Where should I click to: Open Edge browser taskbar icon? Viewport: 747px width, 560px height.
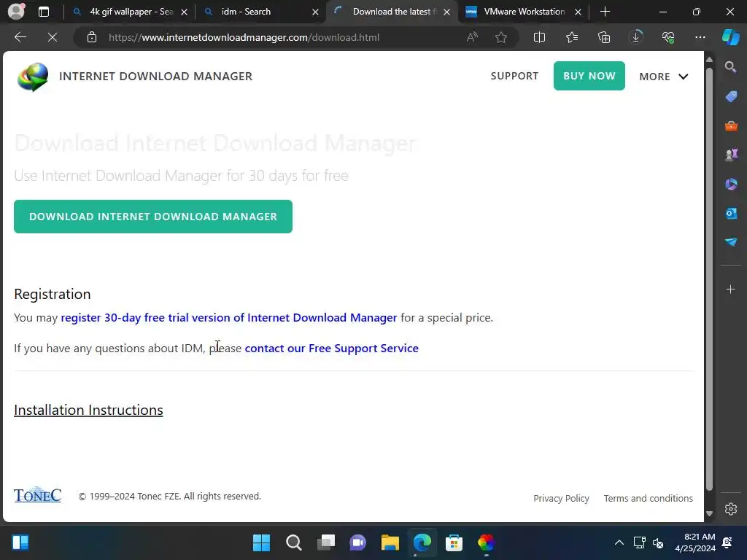422,542
